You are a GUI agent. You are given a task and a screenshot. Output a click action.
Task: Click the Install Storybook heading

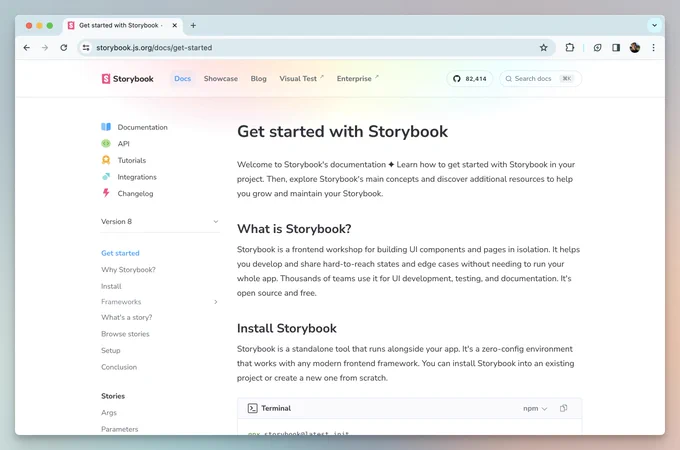coord(287,328)
